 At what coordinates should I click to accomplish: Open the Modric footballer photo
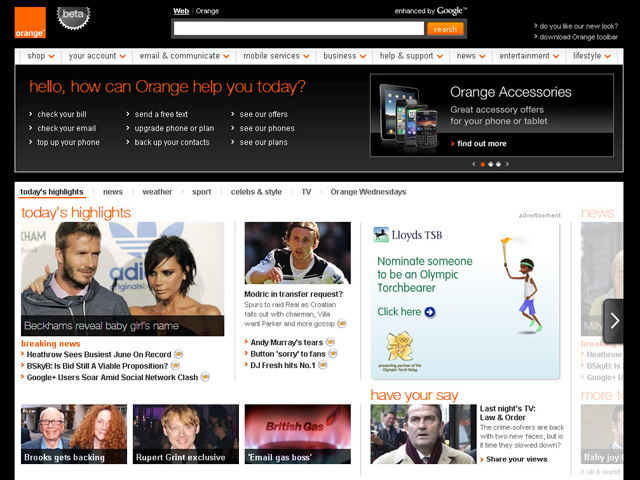click(x=298, y=253)
